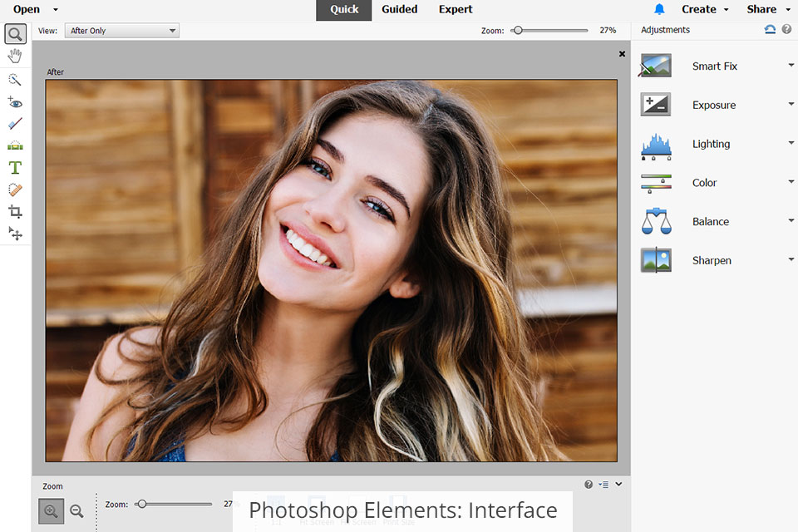
Task: Open the Create dropdown menu
Action: (x=705, y=9)
